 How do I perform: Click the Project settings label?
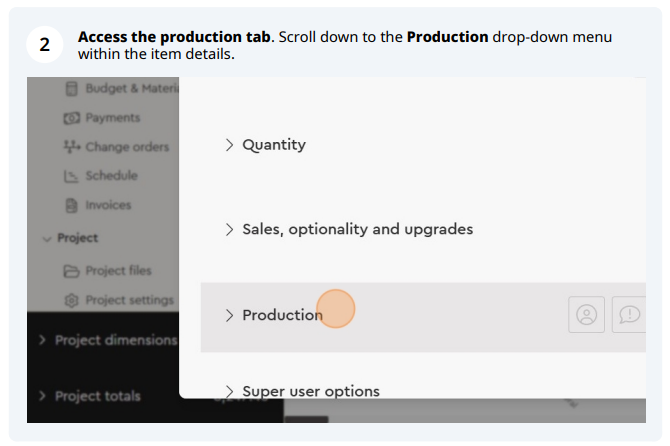pyautogui.click(x=129, y=300)
